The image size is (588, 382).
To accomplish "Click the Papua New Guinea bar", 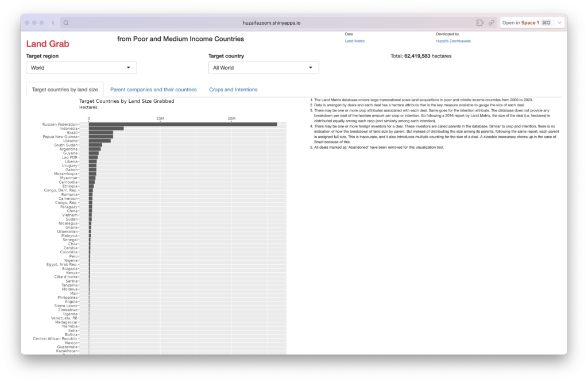I will [101, 137].
